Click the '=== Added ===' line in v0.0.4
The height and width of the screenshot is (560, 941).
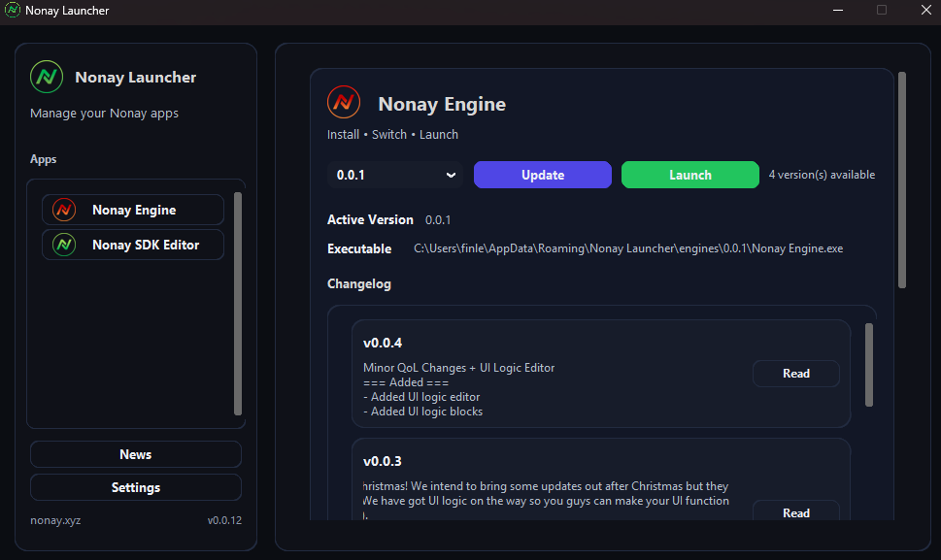tap(406, 382)
